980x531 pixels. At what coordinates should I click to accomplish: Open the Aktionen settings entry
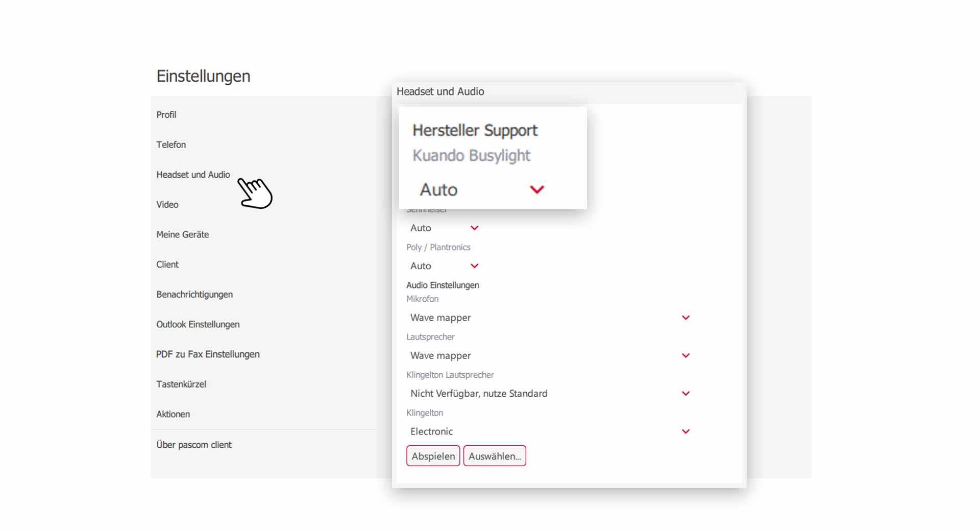point(173,414)
